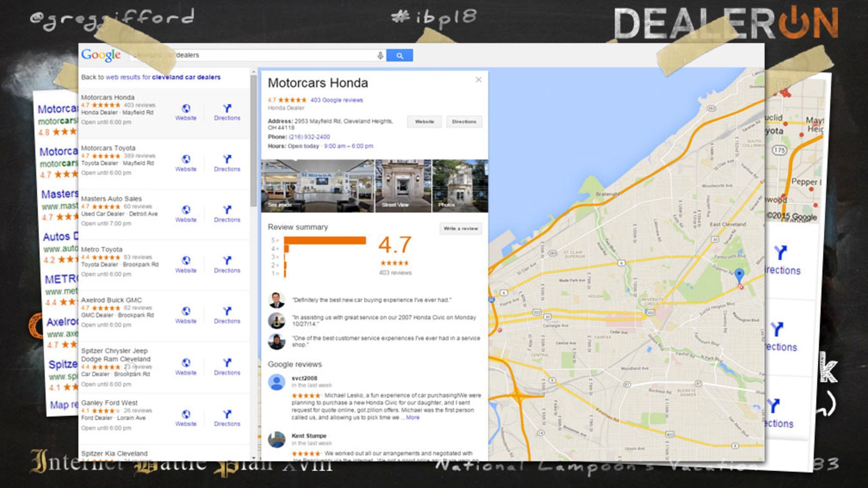
Task: Select Spitzer Kia Cleveland listing title
Action: click(114, 453)
